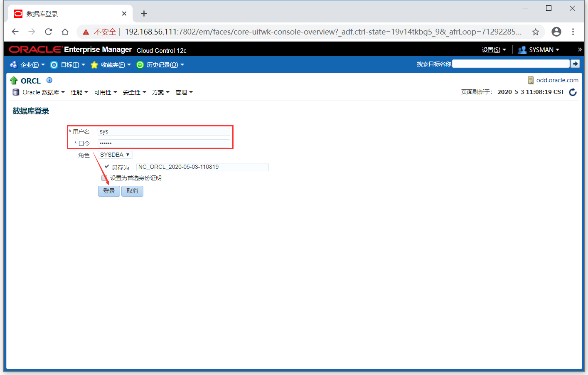The image size is (588, 375).
Task: Open the odd.oracle.com host link
Action: point(557,80)
